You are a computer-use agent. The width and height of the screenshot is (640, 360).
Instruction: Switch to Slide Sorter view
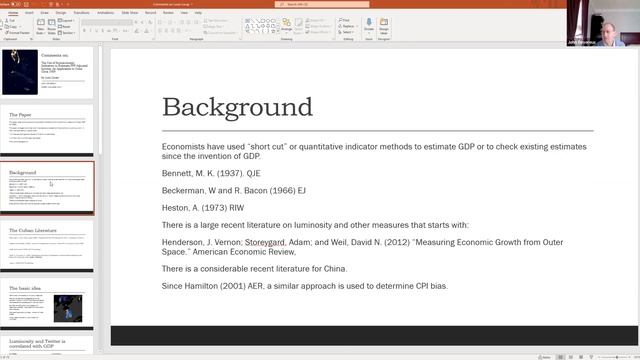click(571, 357)
